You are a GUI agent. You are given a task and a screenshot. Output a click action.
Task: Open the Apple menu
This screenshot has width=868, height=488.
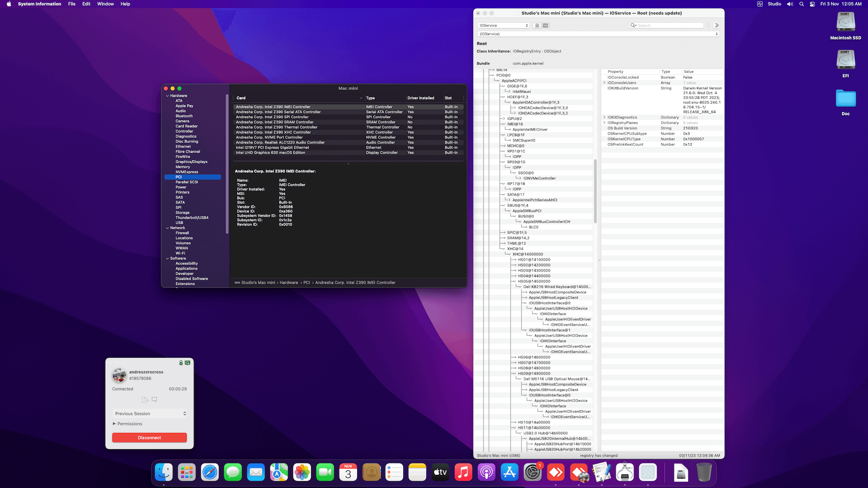(x=9, y=4)
